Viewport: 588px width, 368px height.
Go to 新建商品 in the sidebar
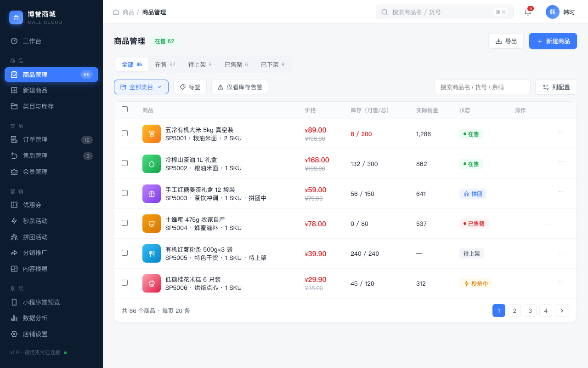click(x=51, y=90)
